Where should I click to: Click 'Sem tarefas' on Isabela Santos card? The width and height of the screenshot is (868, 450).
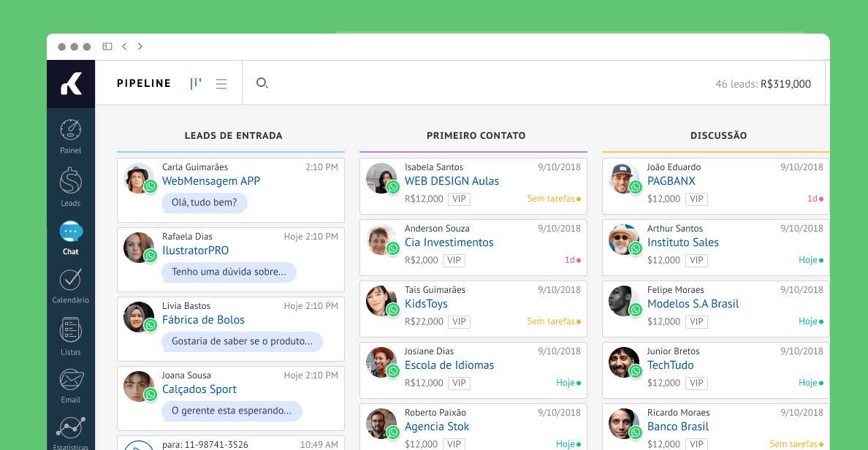tap(554, 199)
